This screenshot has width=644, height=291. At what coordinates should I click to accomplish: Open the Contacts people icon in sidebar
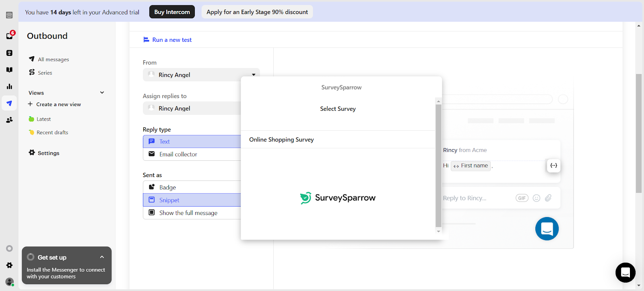pyautogui.click(x=9, y=120)
